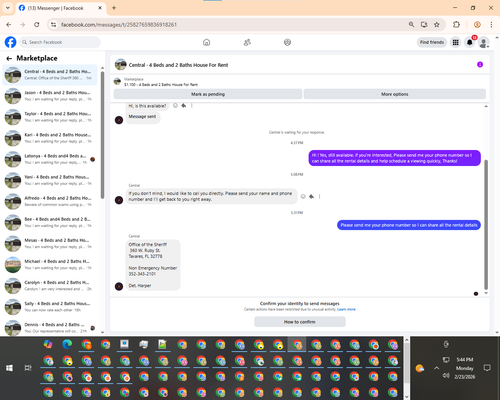Click the purple 'Hi ! Yes, still available' message

[x=394, y=158]
